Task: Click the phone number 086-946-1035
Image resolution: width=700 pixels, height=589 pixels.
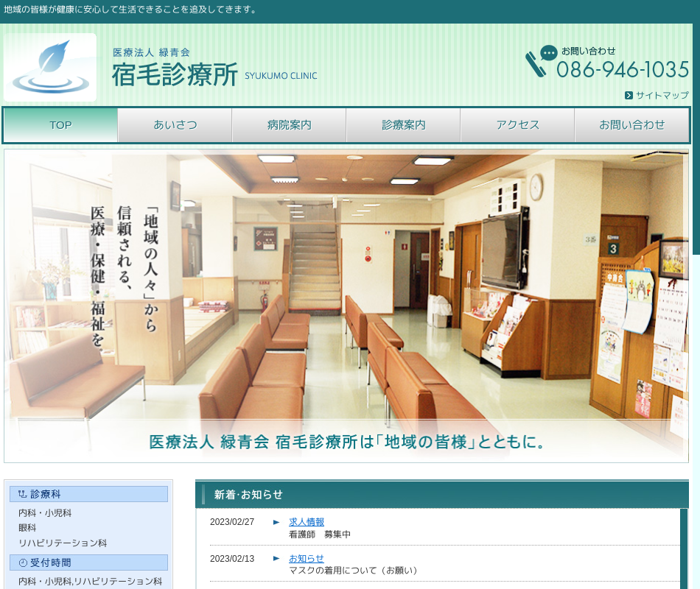Action: pyautogui.click(x=623, y=70)
